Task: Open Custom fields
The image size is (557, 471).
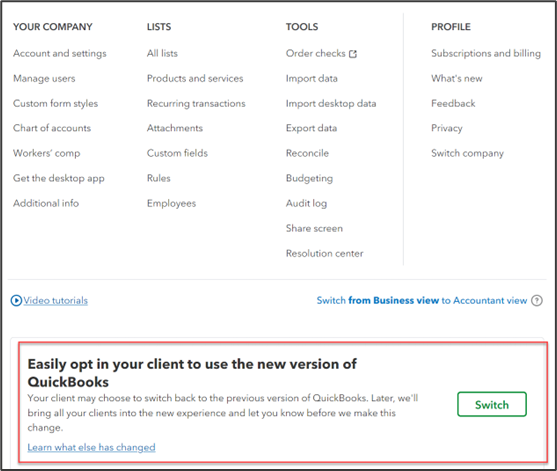Action: 177,153
